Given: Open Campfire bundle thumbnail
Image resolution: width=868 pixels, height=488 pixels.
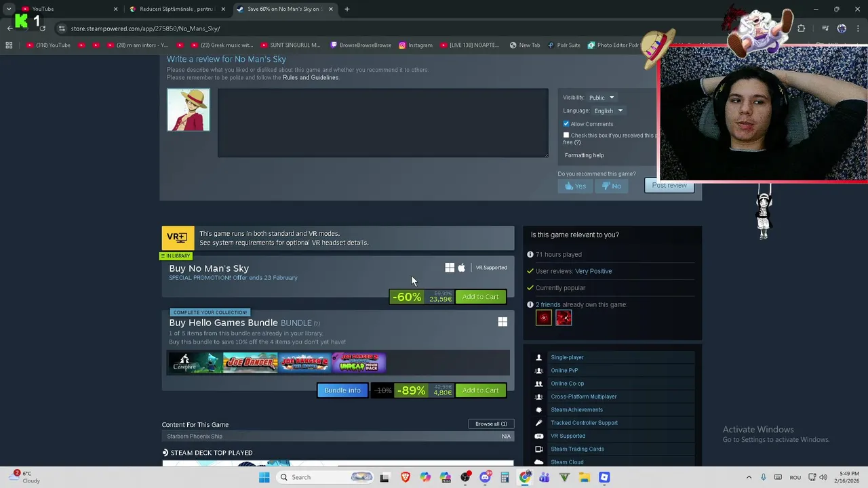Looking at the screenshot, I should (x=196, y=363).
